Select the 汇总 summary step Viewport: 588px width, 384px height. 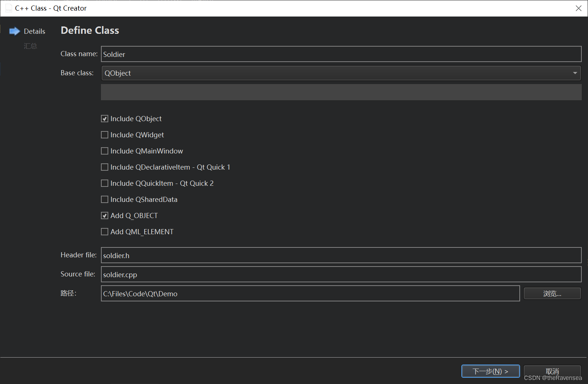pyautogui.click(x=30, y=46)
